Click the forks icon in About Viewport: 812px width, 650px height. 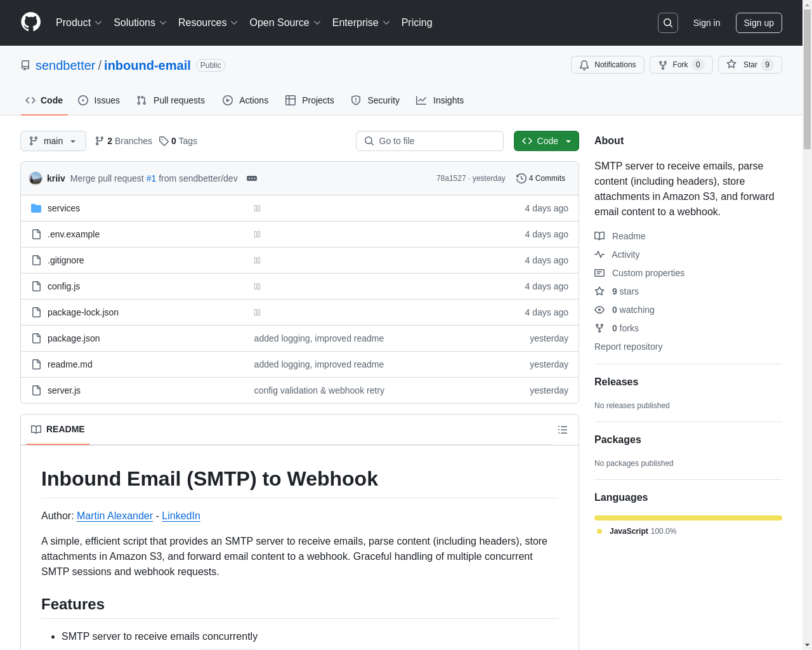coord(599,328)
